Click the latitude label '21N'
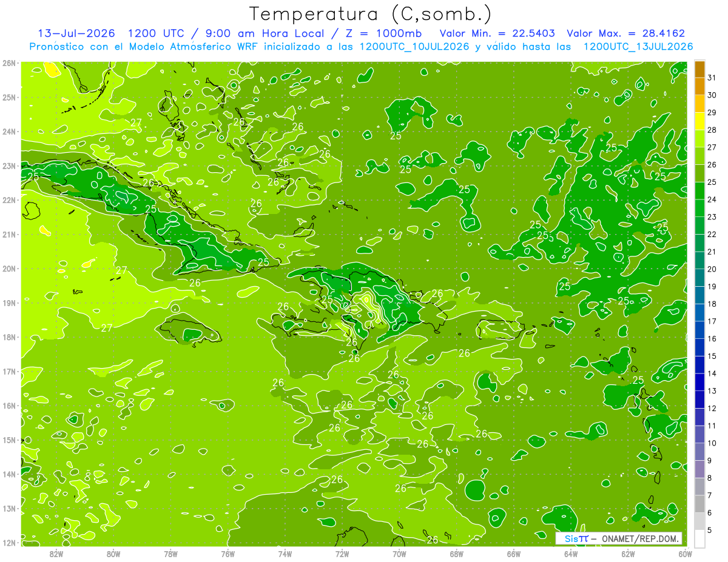The image size is (728, 562). pyautogui.click(x=8, y=234)
